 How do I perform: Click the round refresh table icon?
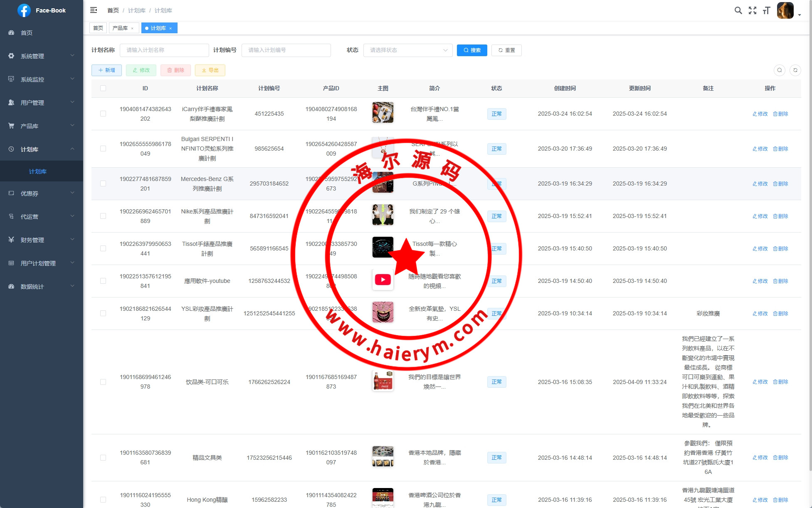click(x=795, y=70)
